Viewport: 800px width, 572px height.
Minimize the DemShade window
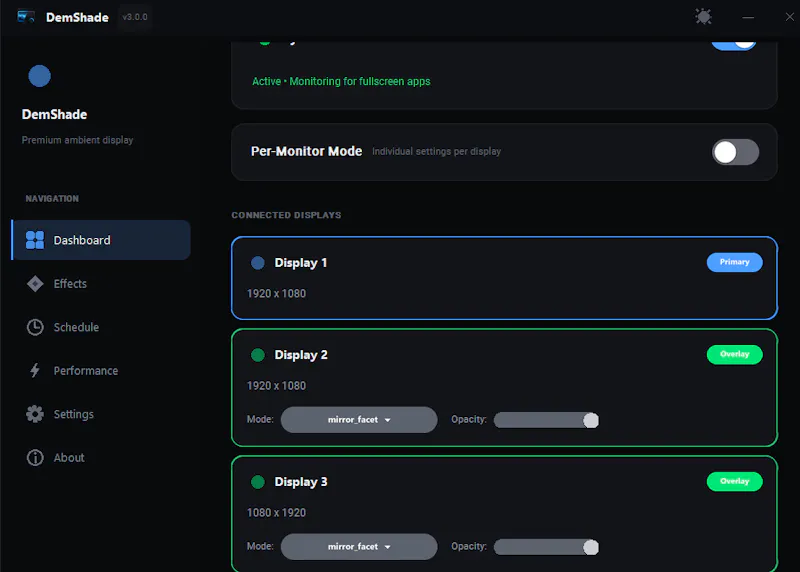(x=748, y=17)
